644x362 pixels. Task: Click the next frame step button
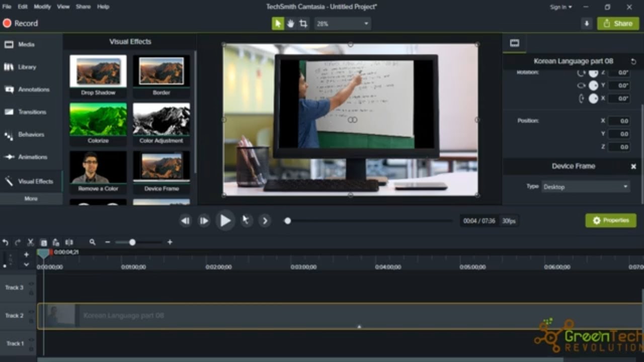[x=204, y=221]
